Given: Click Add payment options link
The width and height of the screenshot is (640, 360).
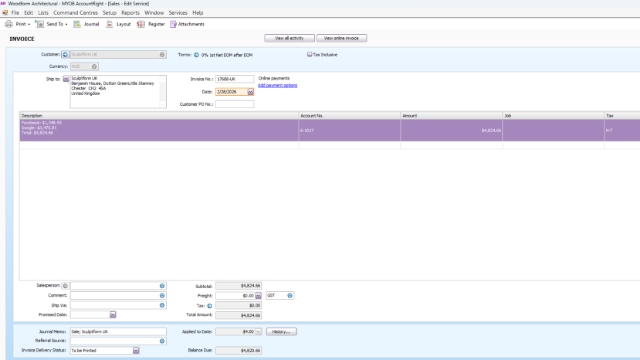Looking at the screenshot, I should (x=278, y=85).
